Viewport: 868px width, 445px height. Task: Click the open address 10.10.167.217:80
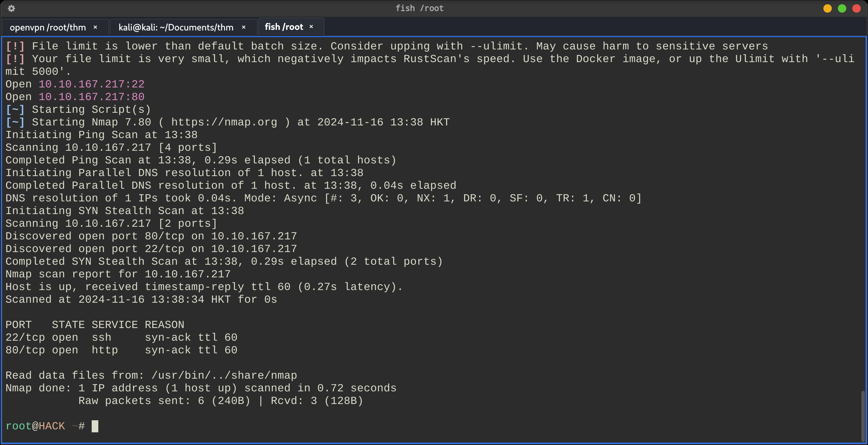[x=91, y=97]
